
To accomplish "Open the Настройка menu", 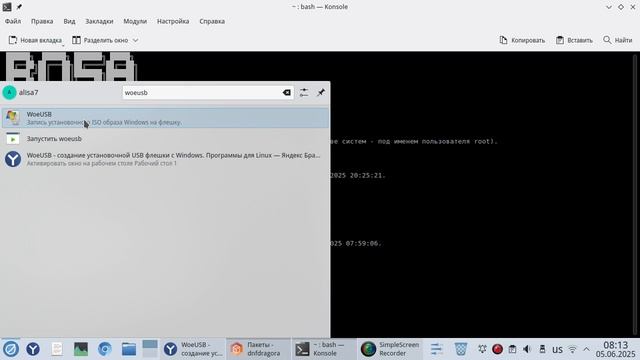I will 173,21.
